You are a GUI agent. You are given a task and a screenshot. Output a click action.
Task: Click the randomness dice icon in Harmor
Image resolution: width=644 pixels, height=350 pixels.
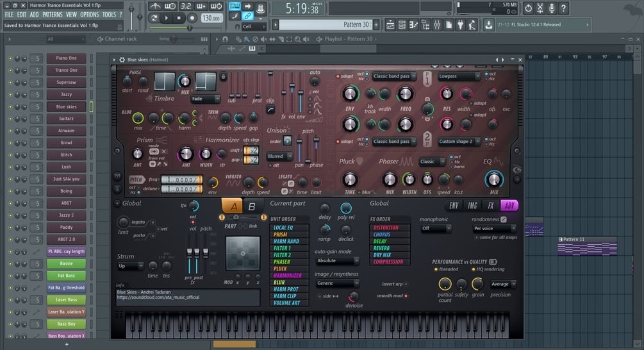coord(504,219)
